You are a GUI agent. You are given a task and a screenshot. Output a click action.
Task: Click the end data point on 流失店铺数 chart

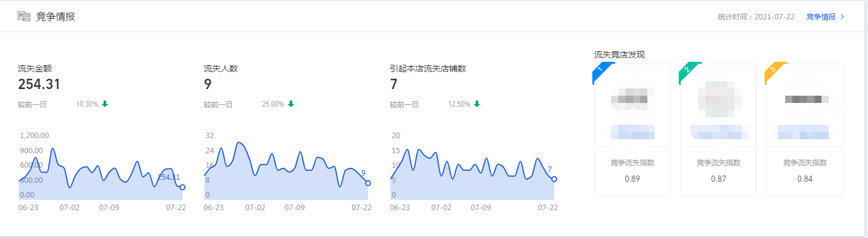coord(554,179)
